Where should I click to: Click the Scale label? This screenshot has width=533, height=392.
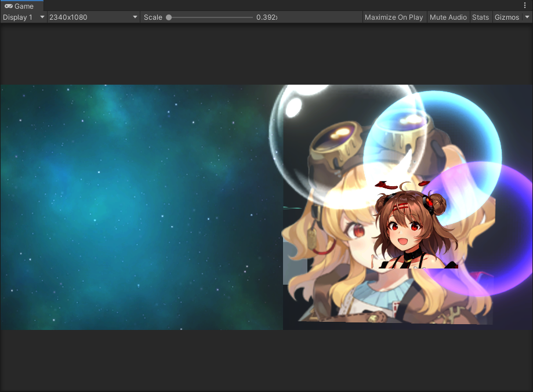[153, 17]
